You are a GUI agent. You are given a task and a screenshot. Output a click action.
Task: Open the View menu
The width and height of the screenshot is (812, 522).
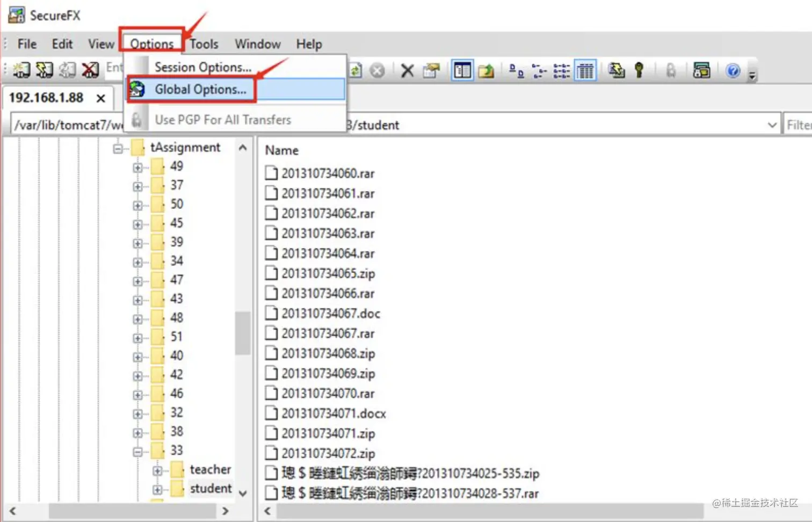(x=101, y=44)
